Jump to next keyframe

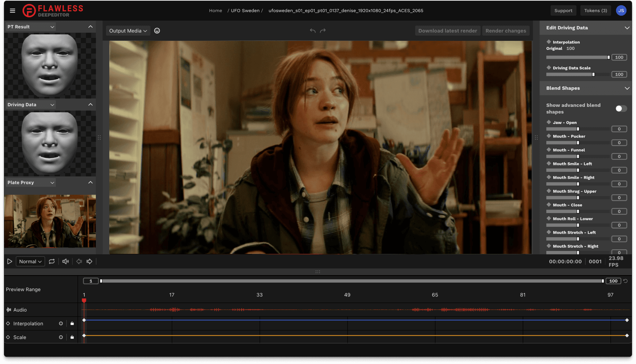click(x=89, y=261)
